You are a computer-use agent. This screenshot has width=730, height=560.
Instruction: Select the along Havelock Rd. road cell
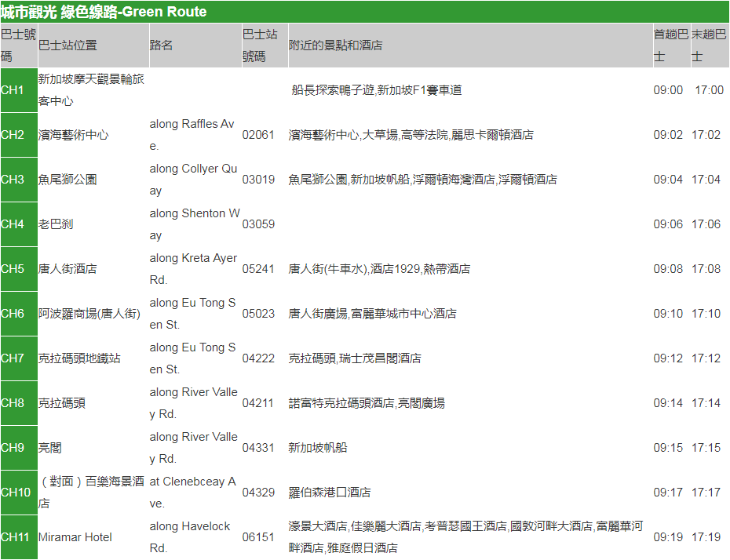point(190,537)
